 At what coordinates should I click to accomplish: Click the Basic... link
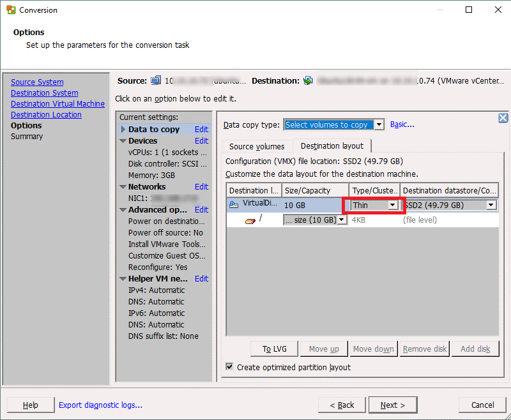click(x=402, y=124)
